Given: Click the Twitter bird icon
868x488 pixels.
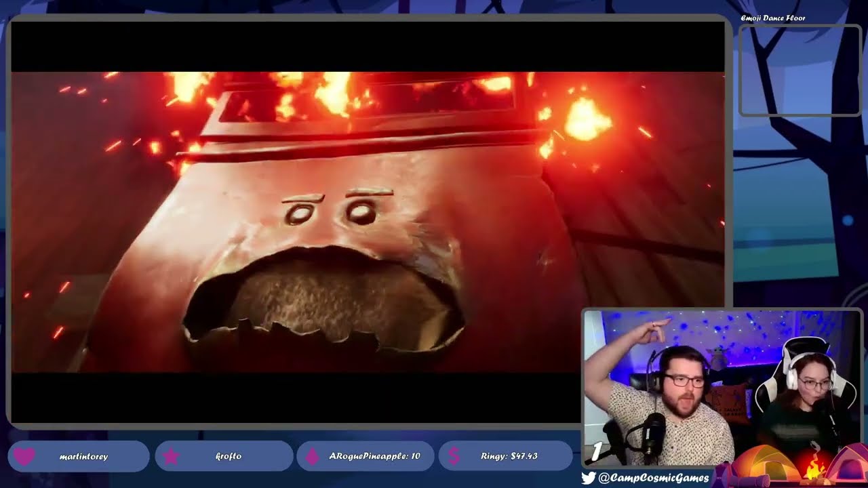Looking at the screenshot, I should tap(589, 479).
